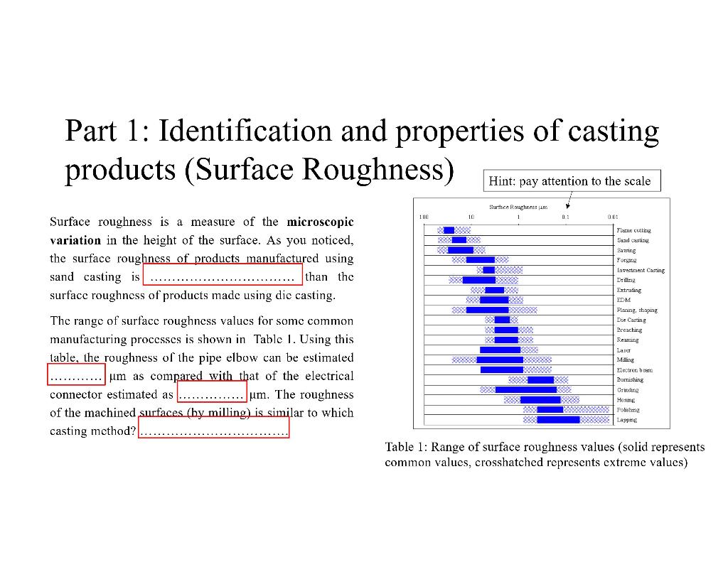Click the '100' axis tick label
This screenshot has height=562, width=728.
(x=424, y=217)
